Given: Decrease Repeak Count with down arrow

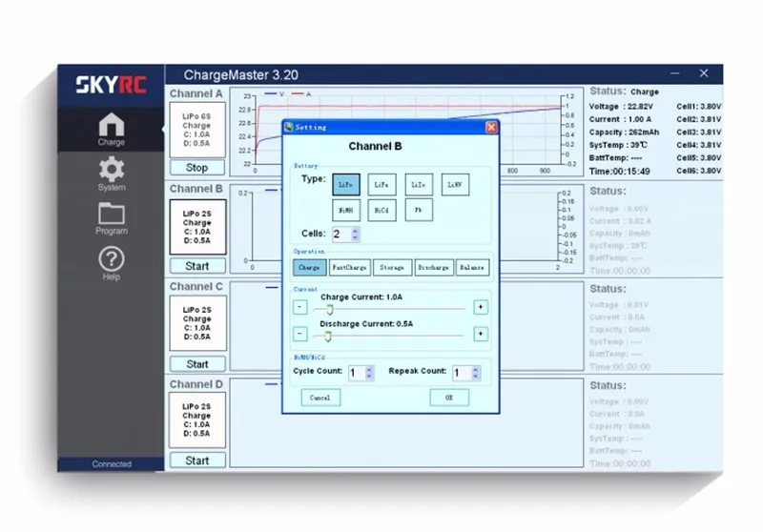Looking at the screenshot, I should point(476,377).
